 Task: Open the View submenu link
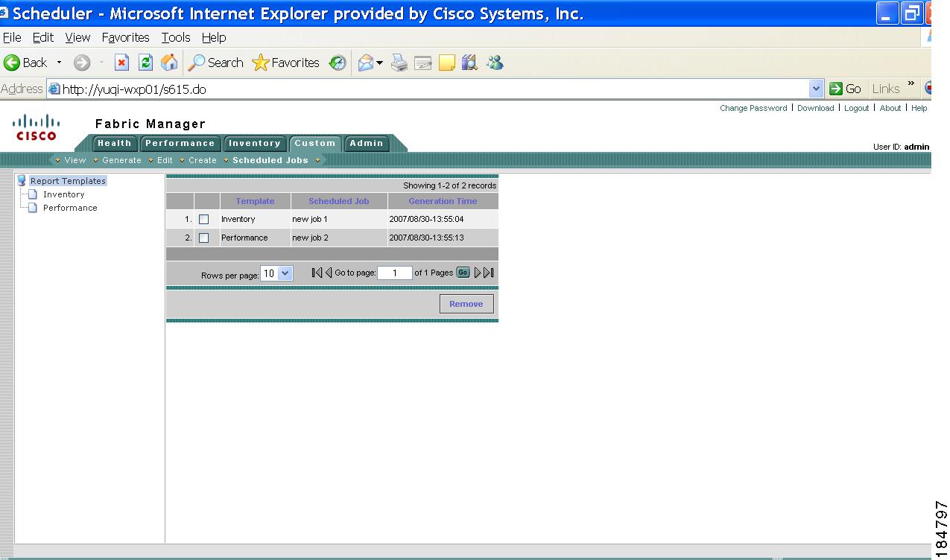click(x=75, y=160)
